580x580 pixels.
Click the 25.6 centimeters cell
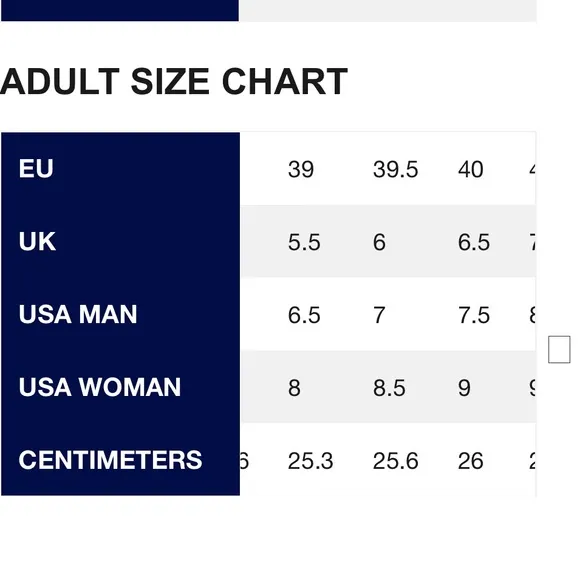395,461
